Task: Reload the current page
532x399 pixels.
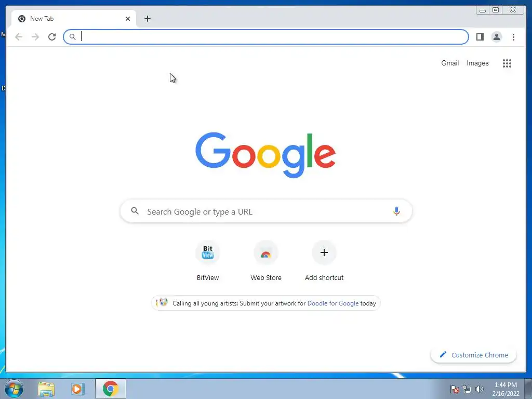Action: pyautogui.click(x=52, y=37)
